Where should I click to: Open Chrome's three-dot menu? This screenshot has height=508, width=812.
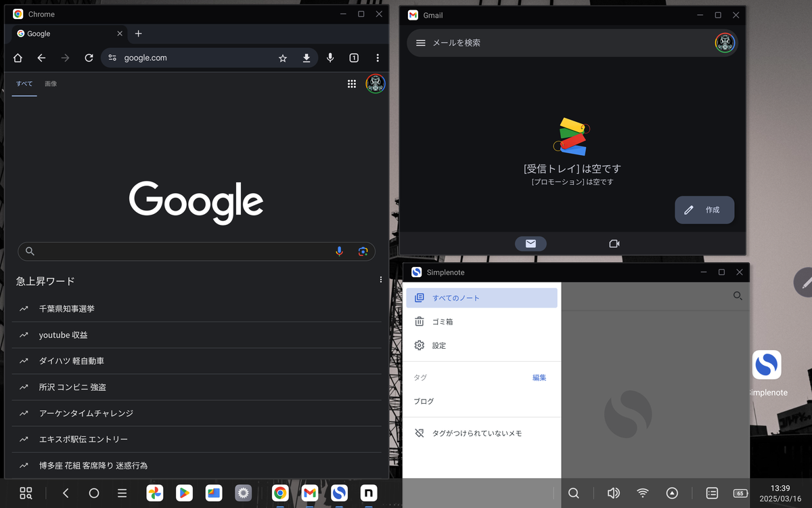click(378, 58)
